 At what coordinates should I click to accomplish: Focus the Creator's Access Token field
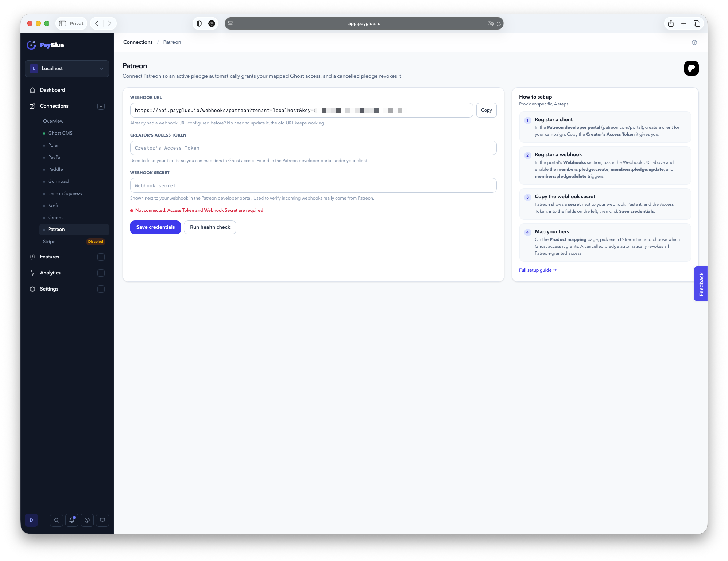point(313,148)
